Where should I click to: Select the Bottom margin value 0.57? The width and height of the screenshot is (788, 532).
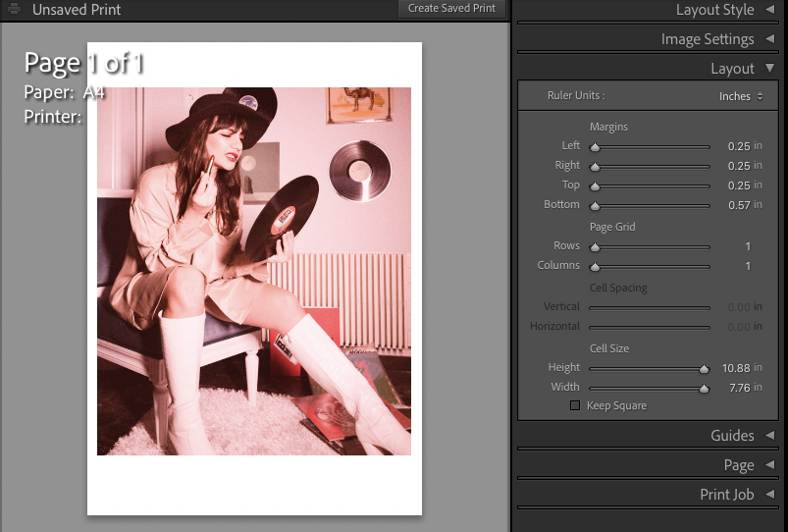(x=738, y=205)
